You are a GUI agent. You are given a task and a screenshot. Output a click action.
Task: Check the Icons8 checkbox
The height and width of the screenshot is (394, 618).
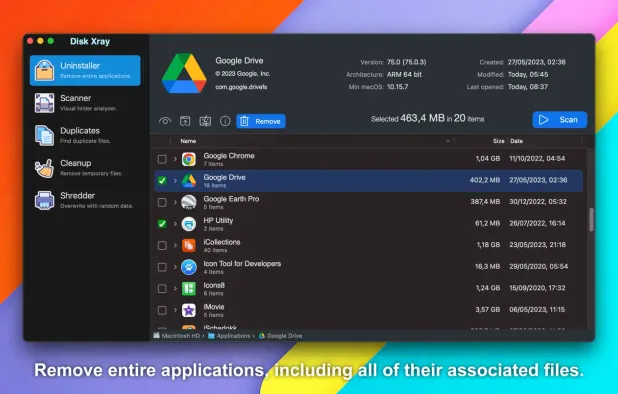[162, 289]
